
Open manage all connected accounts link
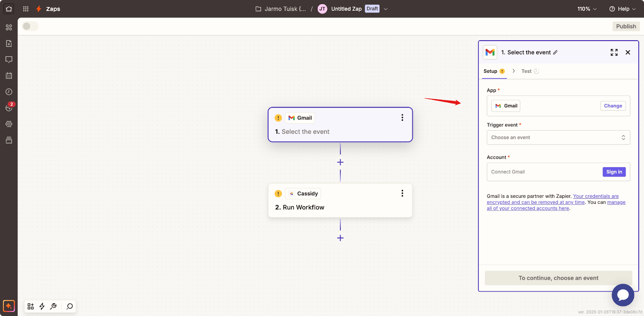point(556,205)
